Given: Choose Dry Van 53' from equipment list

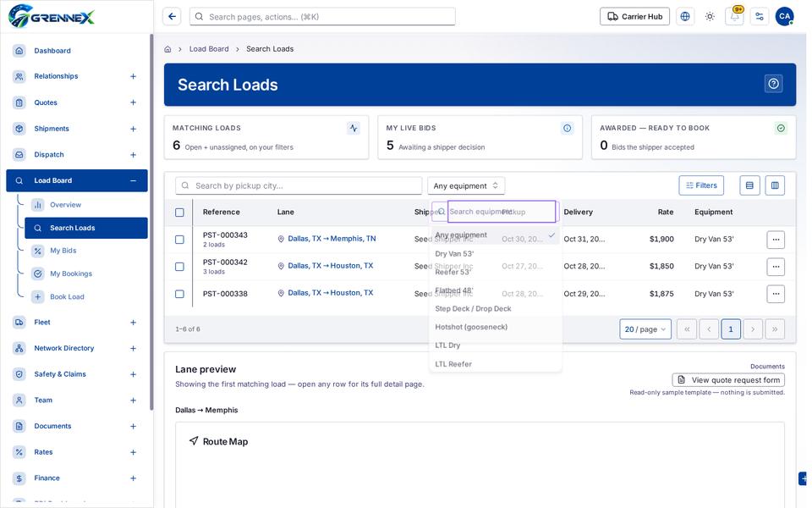Looking at the screenshot, I should coord(495,253).
